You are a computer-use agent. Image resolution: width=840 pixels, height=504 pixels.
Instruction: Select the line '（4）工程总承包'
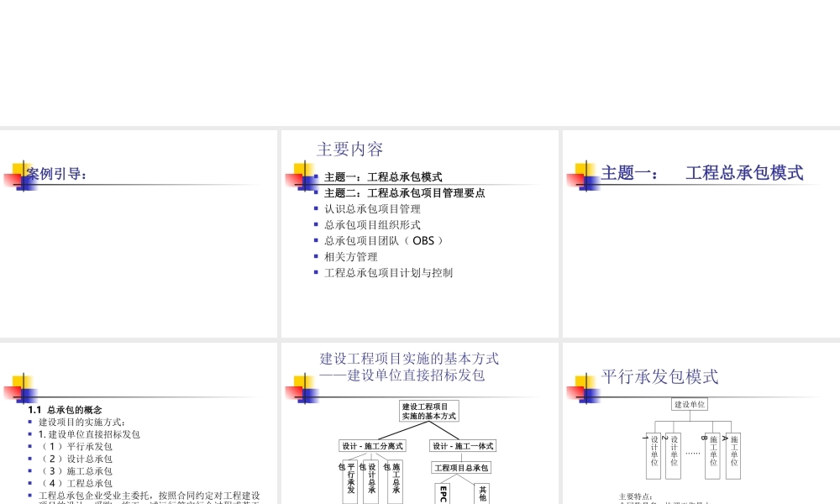(76, 484)
